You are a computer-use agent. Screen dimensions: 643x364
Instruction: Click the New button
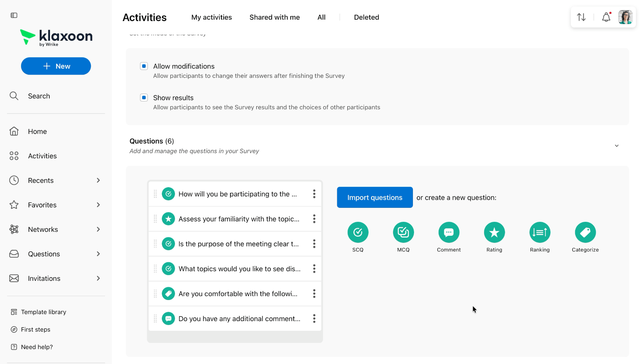[x=56, y=66]
